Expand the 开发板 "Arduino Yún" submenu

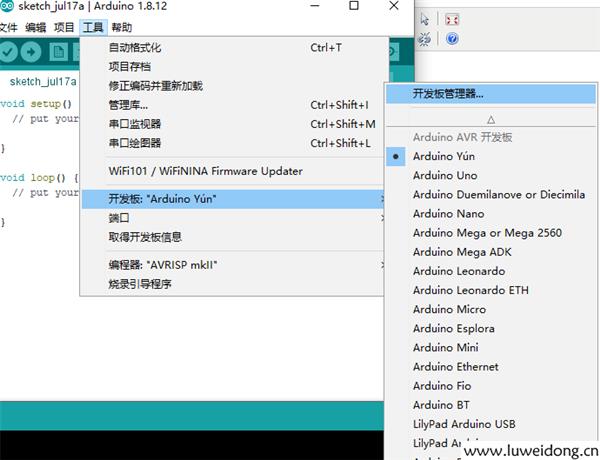(233, 199)
